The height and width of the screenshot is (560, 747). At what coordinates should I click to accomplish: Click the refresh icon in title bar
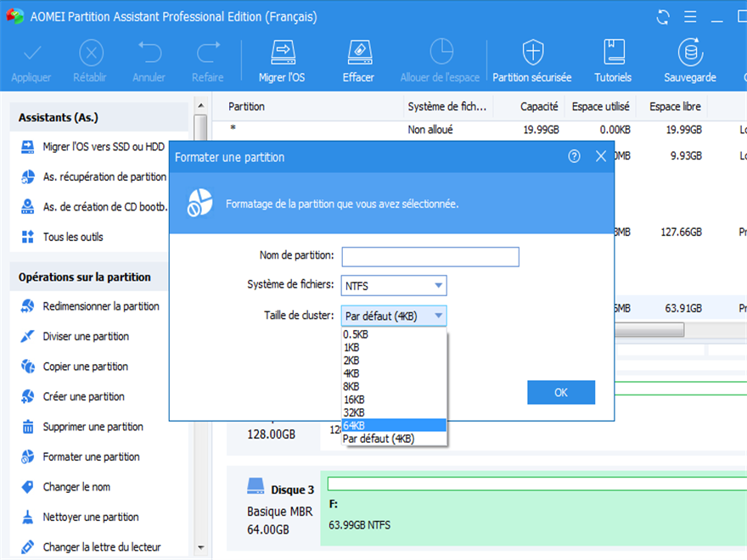click(663, 17)
